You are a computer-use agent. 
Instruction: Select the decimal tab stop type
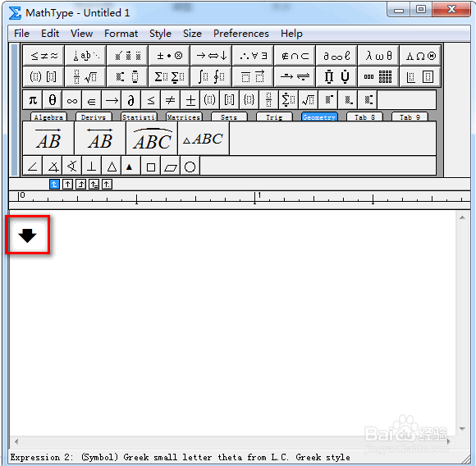(107, 184)
